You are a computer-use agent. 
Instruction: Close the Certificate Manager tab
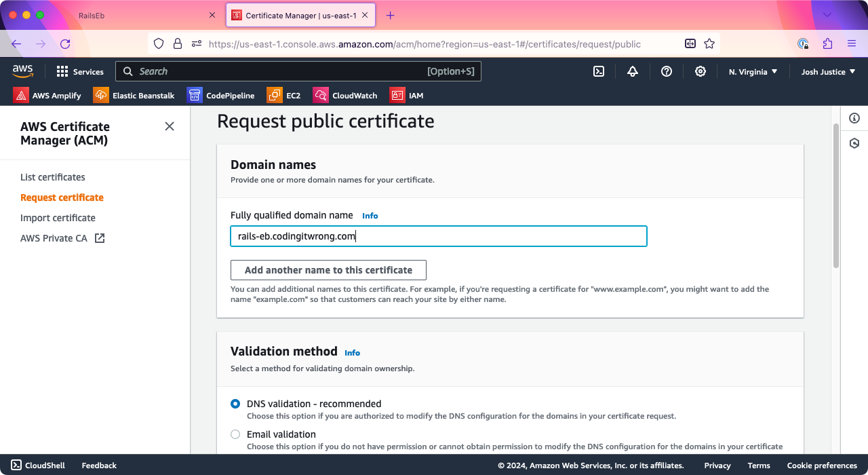(x=366, y=15)
